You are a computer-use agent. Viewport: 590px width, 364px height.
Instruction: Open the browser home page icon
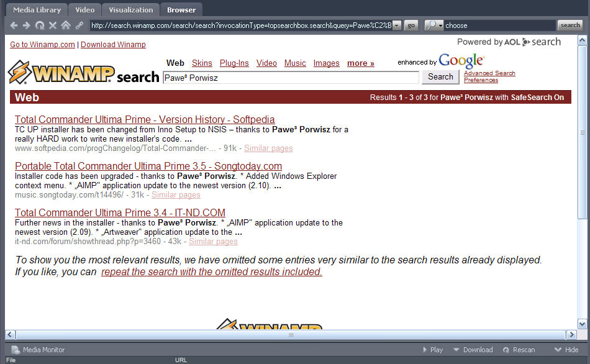coord(66,25)
